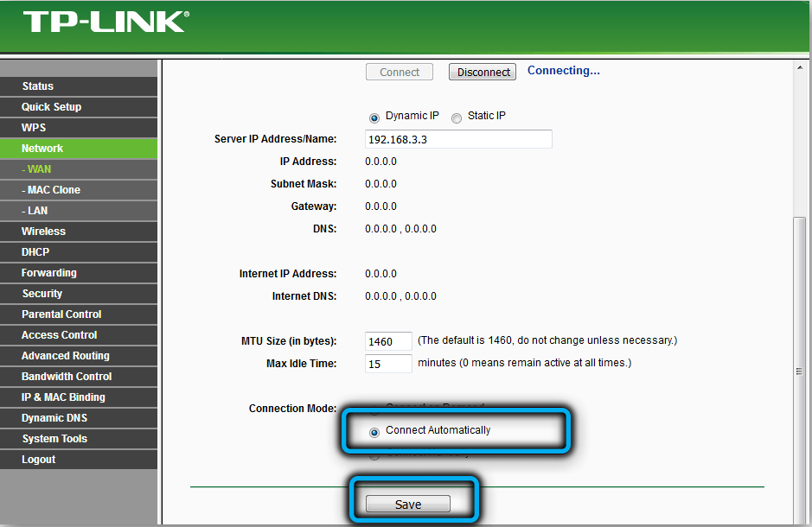The width and height of the screenshot is (812, 527).
Task: Click the Connection Mode label
Action: [x=292, y=409]
